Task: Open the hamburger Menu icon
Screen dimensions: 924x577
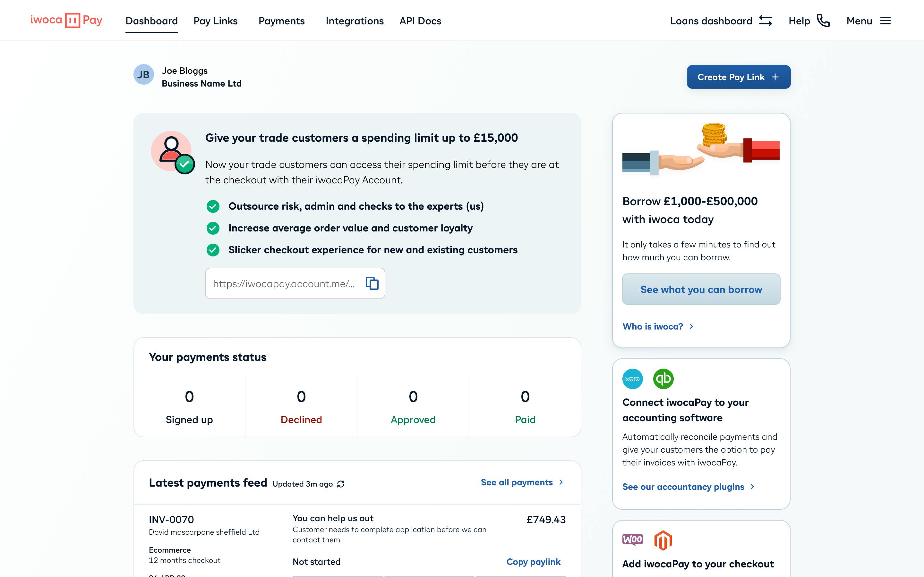Action: coord(885,21)
